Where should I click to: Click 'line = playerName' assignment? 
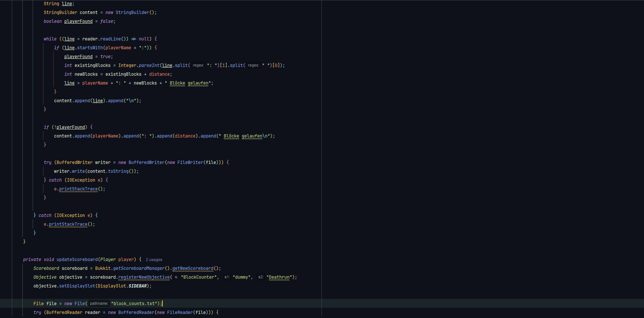(86, 83)
